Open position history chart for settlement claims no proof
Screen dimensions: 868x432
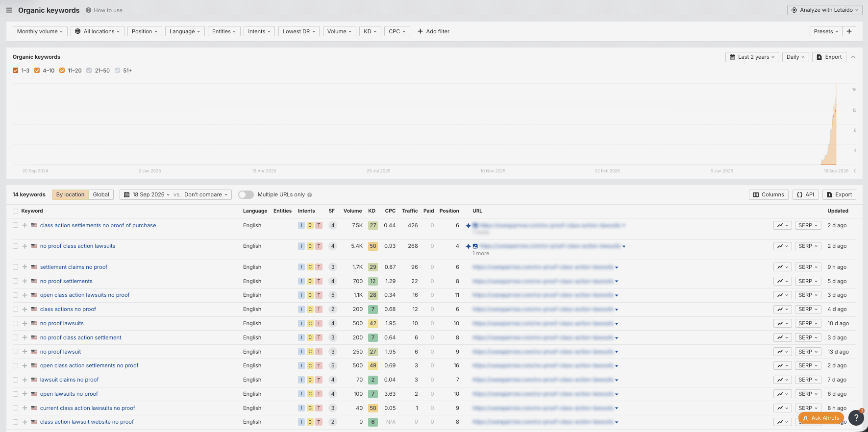[x=782, y=267]
